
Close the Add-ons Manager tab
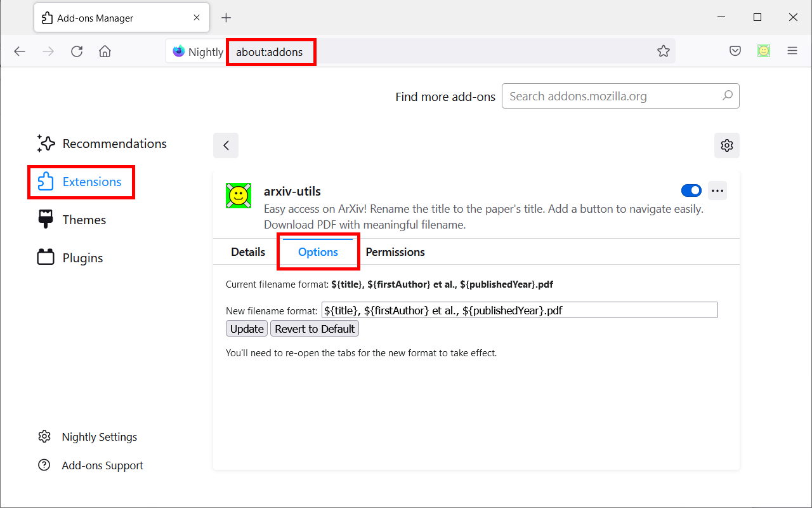tap(197, 18)
